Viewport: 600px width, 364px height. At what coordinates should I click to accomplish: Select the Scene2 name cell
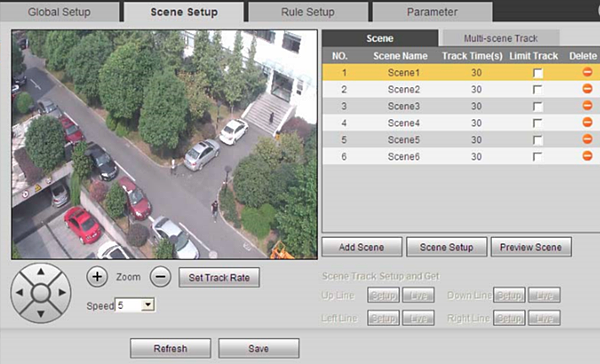pyautogui.click(x=404, y=89)
